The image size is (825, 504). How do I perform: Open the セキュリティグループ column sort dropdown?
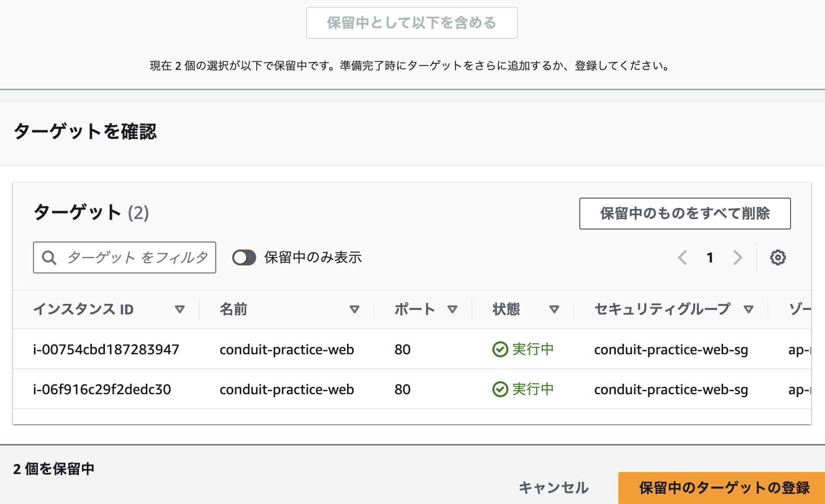[x=748, y=309]
